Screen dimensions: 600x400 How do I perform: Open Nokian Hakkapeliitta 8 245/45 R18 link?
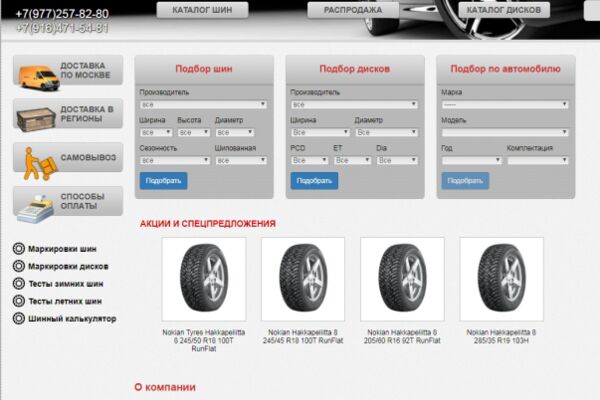point(303,336)
